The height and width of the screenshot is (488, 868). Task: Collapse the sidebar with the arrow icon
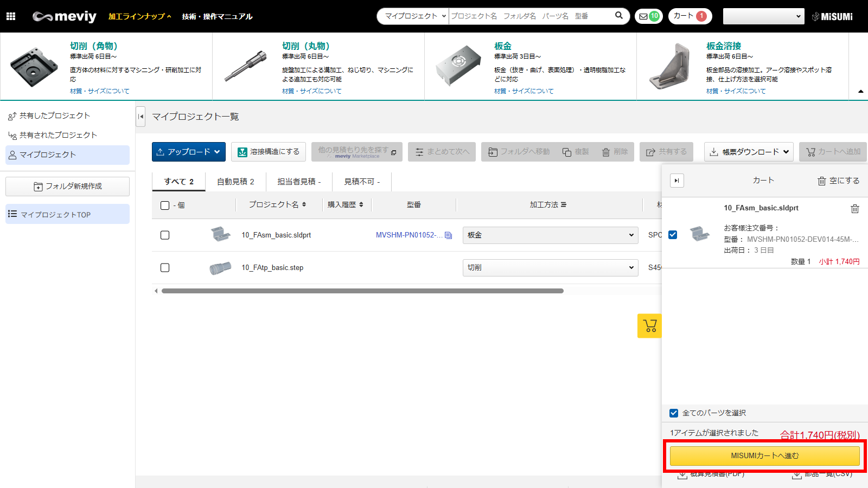pyautogui.click(x=141, y=117)
